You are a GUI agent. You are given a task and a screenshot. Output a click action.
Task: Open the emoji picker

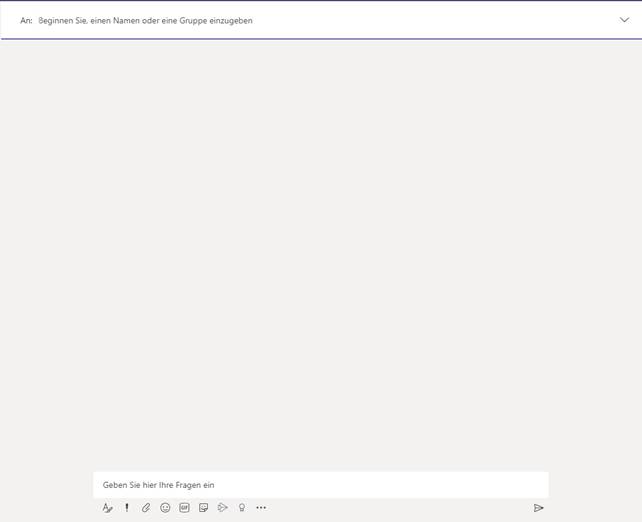point(165,508)
